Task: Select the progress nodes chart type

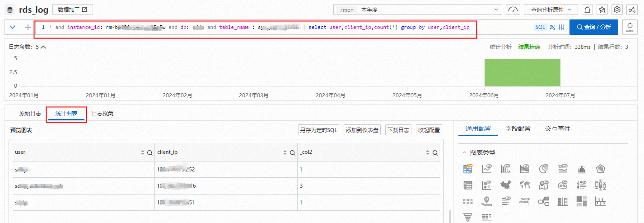Action: 468,201
